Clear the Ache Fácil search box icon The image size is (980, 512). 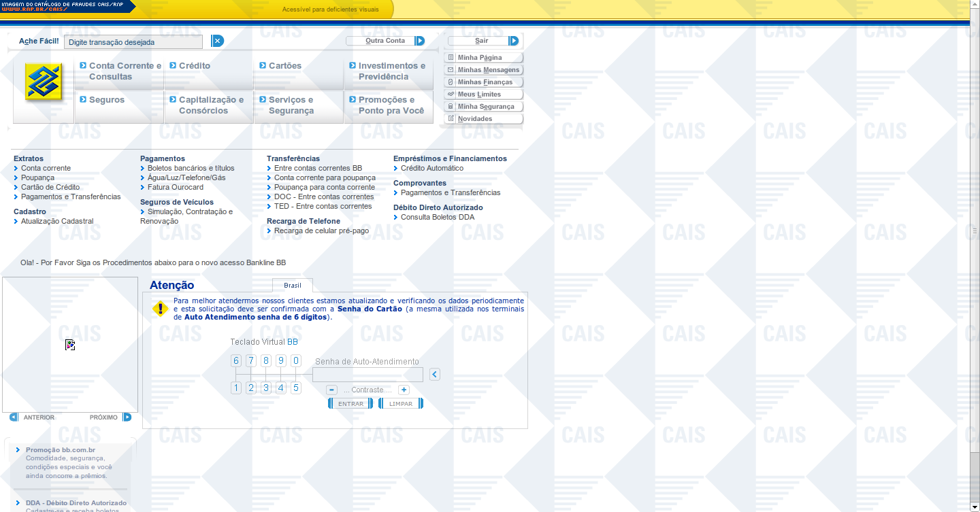point(217,41)
